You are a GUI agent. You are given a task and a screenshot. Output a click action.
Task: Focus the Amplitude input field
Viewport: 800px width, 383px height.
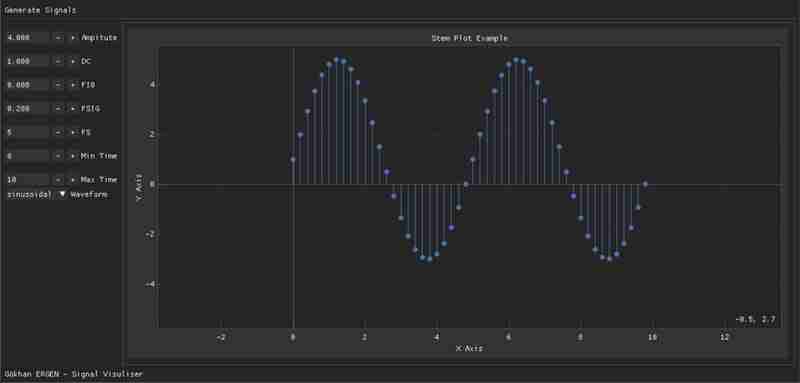pyautogui.click(x=28, y=38)
